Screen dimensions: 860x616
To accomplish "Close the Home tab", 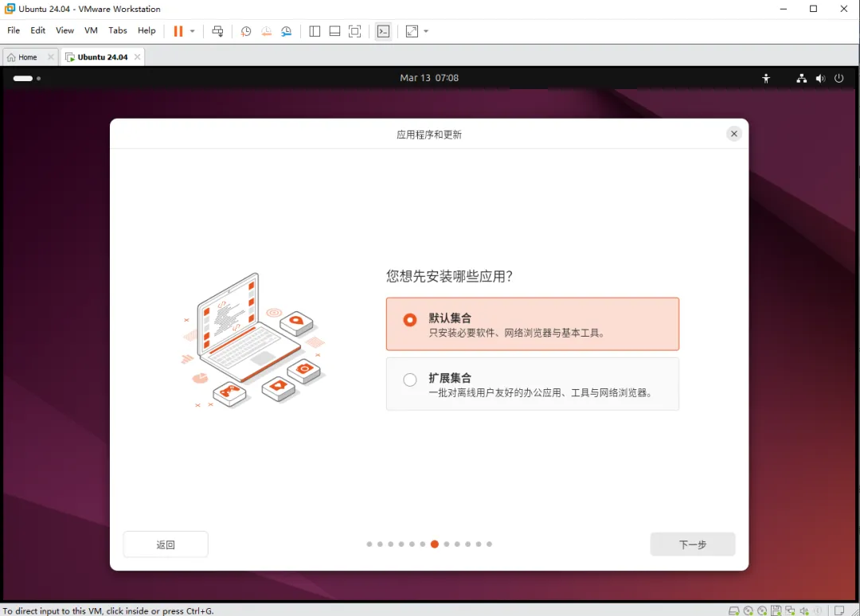I will (51, 57).
